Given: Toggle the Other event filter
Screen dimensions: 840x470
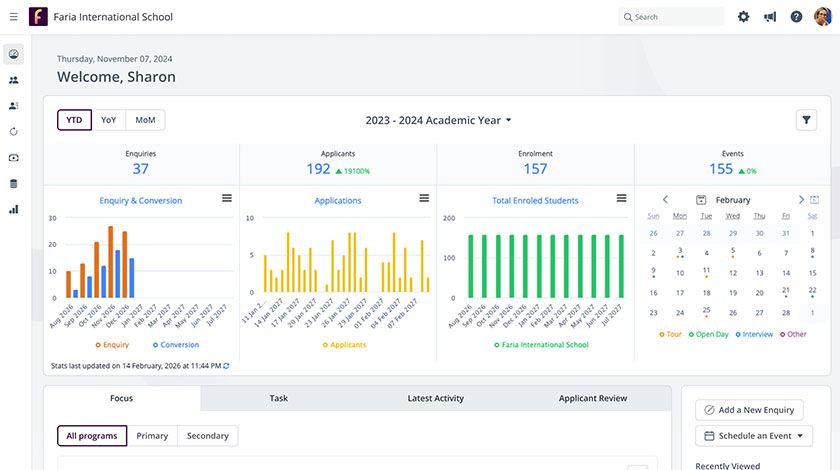Looking at the screenshot, I should [793, 334].
